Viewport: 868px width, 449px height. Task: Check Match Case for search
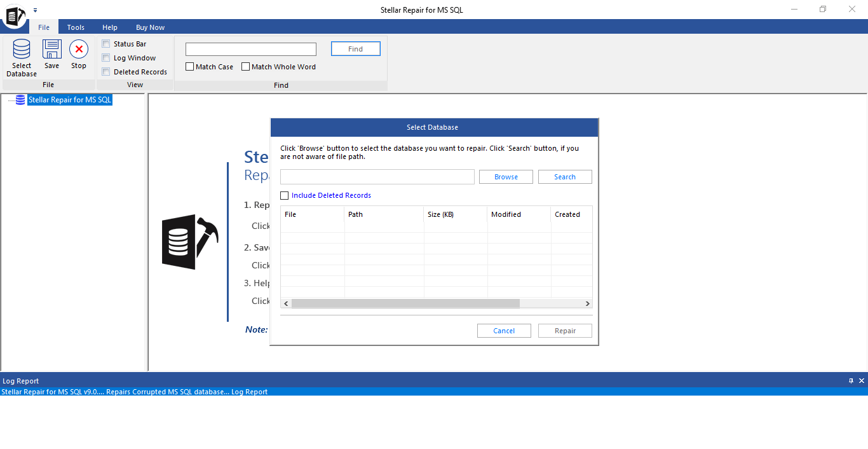pyautogui.click(x=189, y=66)
